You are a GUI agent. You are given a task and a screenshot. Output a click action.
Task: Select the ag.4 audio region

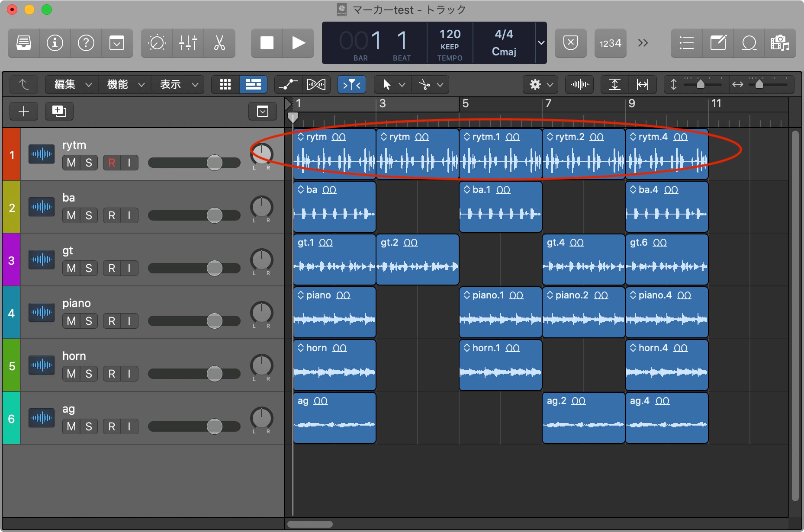(x=667, y=418)
